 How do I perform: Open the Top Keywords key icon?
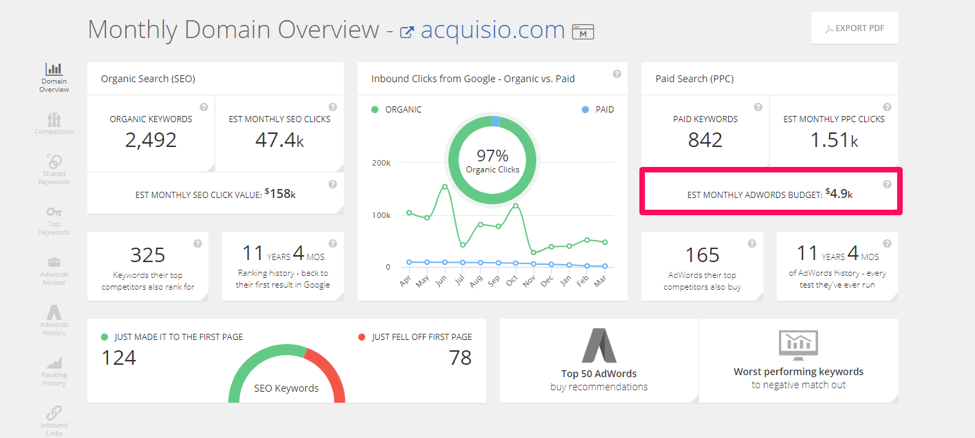[x=54, y=212]
